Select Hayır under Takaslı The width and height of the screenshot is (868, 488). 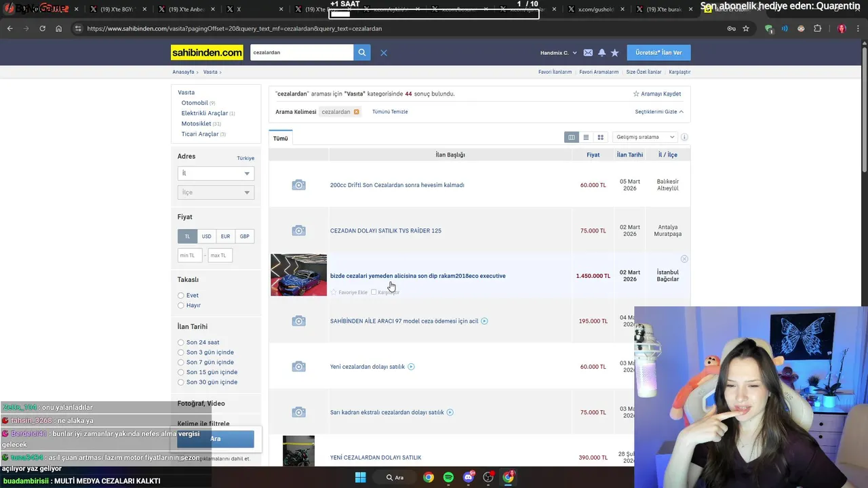(x=180, y=306)
